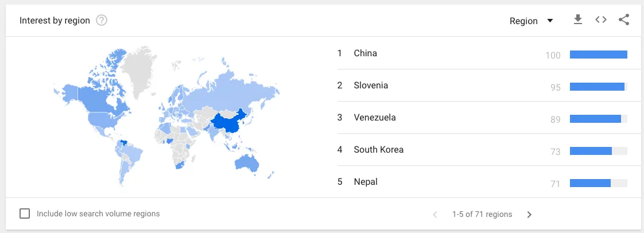Click the download CSV icon
This screenshot has height=233, width=644.
pyautogui.click(x=578, y=20)
